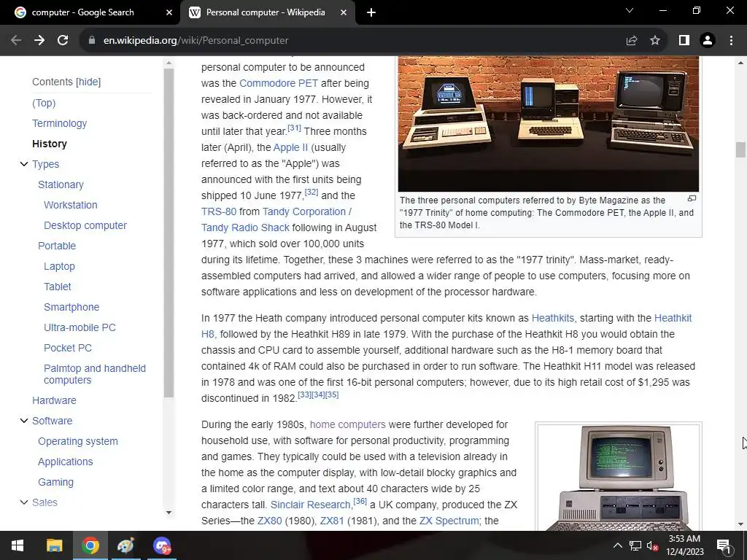Viewport: 747px width, 560px height.
Task: Close the Personal computer Wikipedia tab
Action: tap(344, 12)
